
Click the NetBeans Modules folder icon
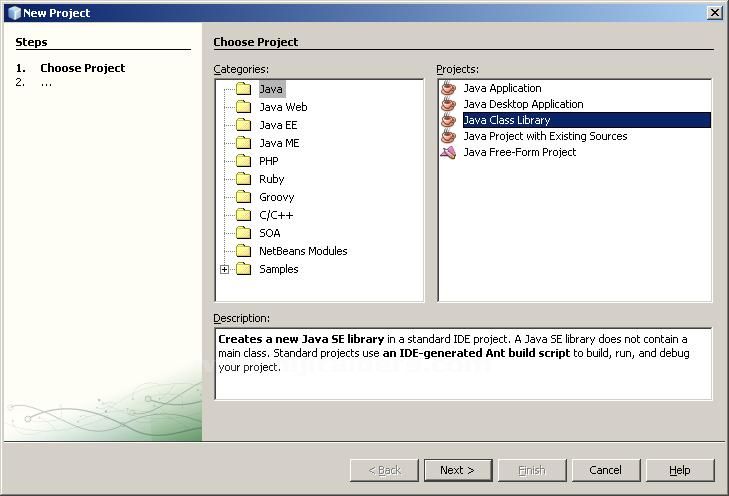click(x=243, y=251)
